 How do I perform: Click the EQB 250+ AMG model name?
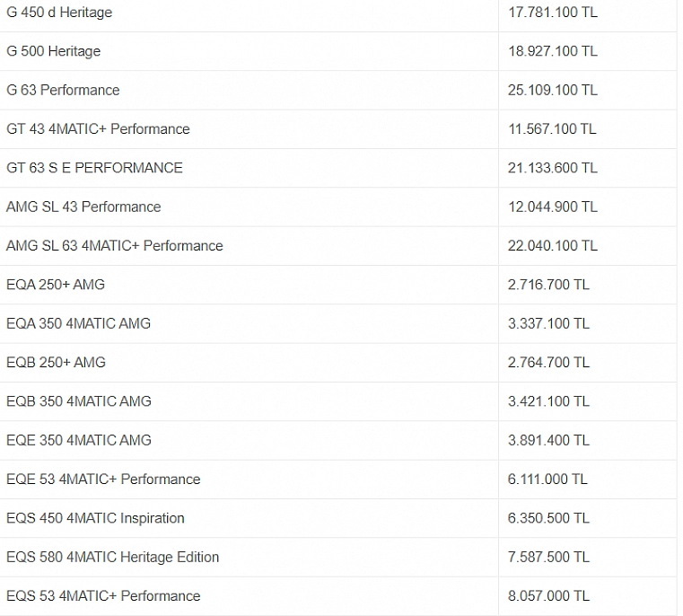[57, 362]
